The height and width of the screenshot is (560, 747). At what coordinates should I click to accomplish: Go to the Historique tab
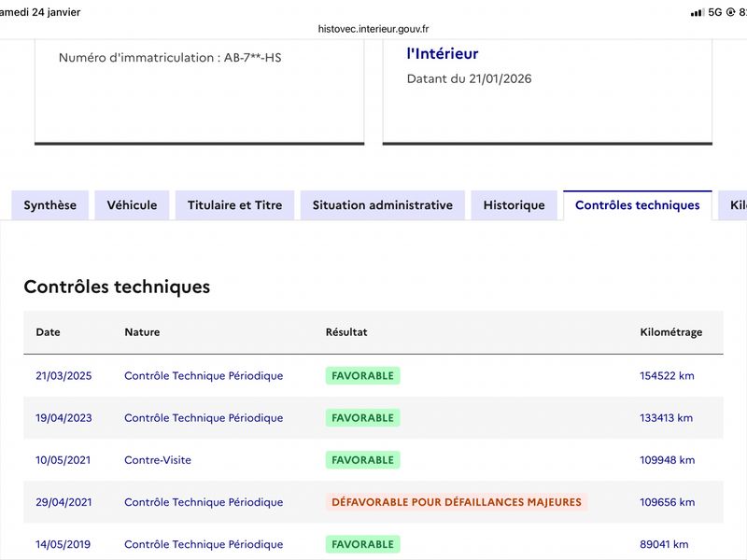pos(514,205)
